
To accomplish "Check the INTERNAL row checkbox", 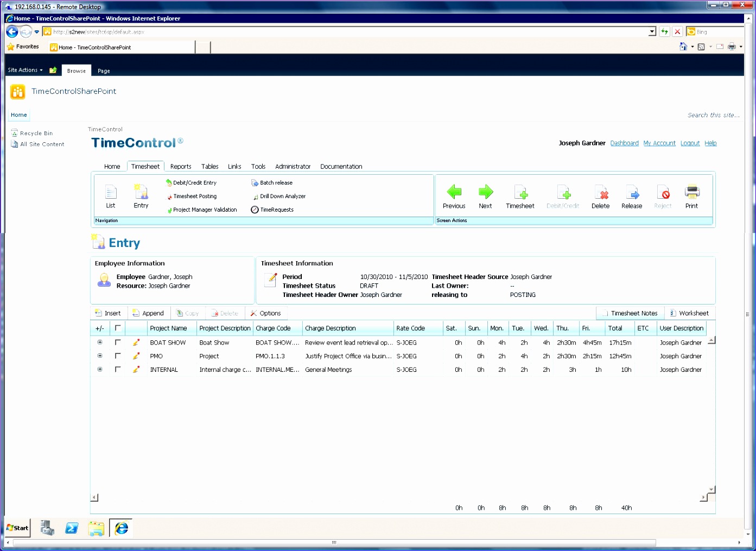I will point(118,370).
